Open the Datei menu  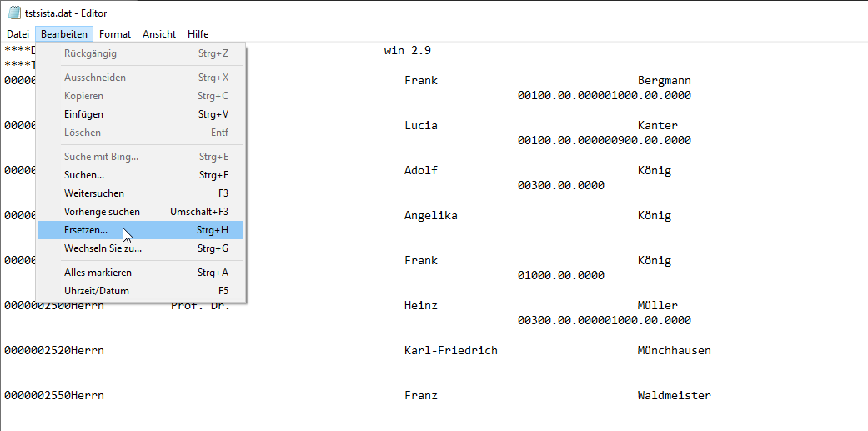[x=18, y=34]
